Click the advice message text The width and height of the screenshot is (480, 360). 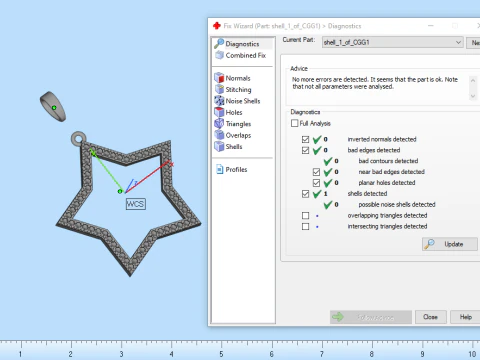coord(375,83)
